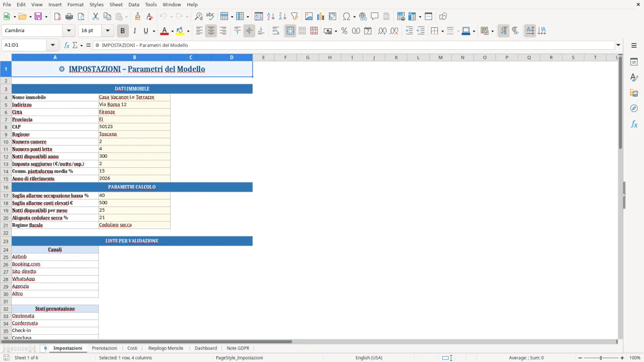Expand the Name Box dropdown
644x362 pixels.
[53, 45]
